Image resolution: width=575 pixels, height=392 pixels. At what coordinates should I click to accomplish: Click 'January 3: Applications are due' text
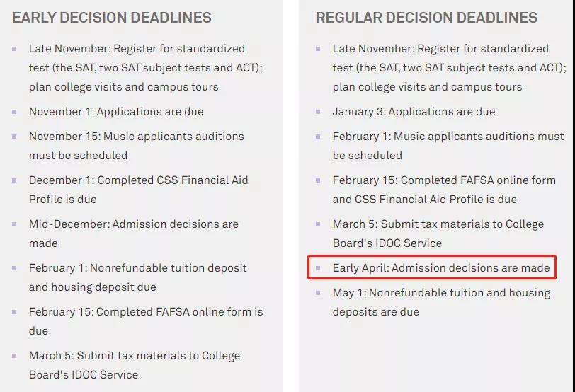click(x=414, y=112)
